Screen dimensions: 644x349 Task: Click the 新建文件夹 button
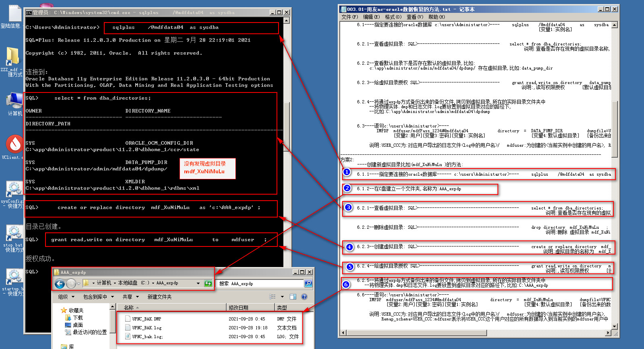coord(159,297)
